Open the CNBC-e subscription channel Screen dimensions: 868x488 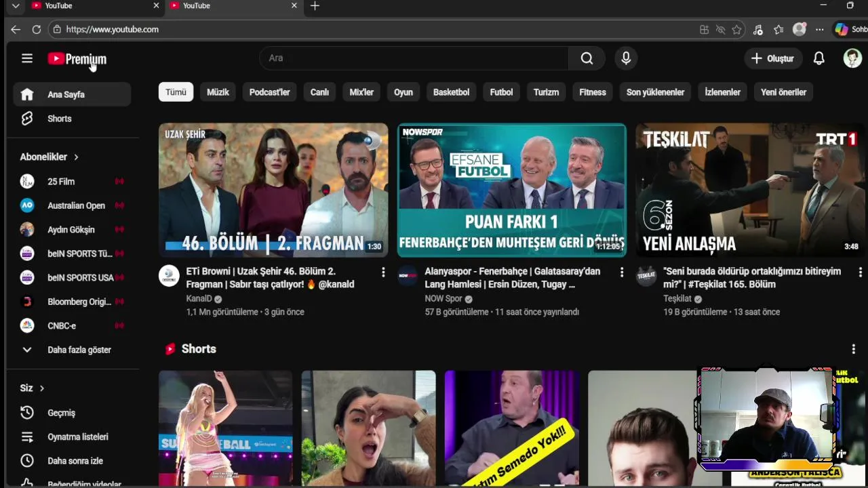pyautogui.click(x=72, y=326)
